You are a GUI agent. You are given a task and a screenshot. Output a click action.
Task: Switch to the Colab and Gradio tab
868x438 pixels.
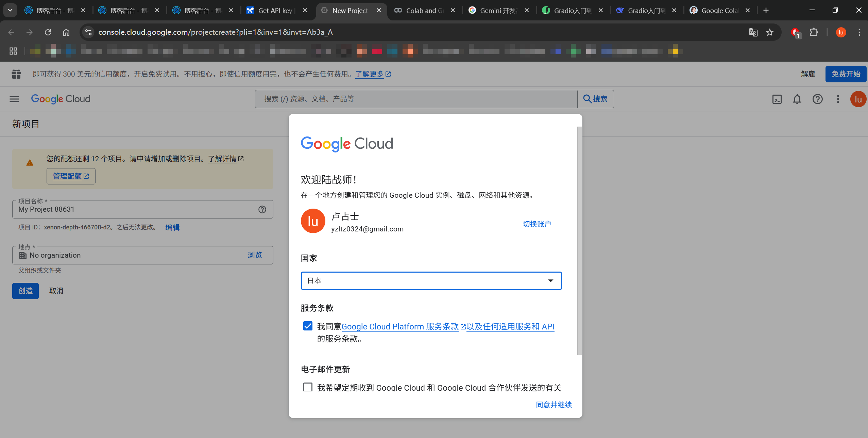[x=423, y=11]
